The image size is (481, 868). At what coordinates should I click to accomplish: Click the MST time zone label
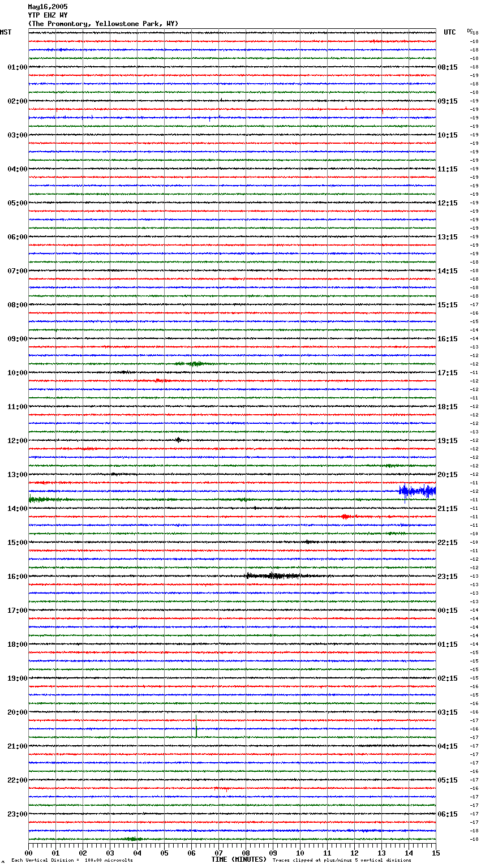pyautogui.click(x=6, y=32)
